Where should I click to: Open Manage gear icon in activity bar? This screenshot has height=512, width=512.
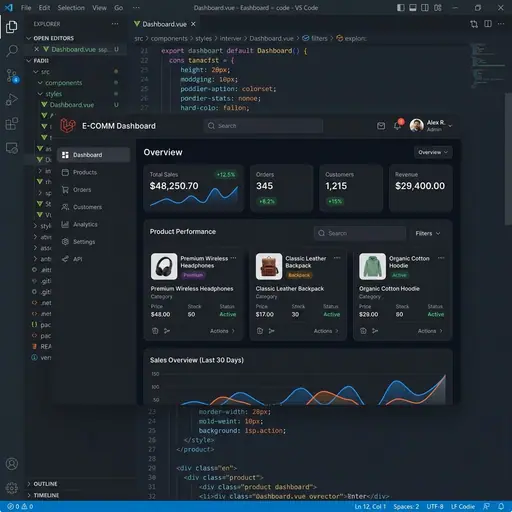click(12, 488)
